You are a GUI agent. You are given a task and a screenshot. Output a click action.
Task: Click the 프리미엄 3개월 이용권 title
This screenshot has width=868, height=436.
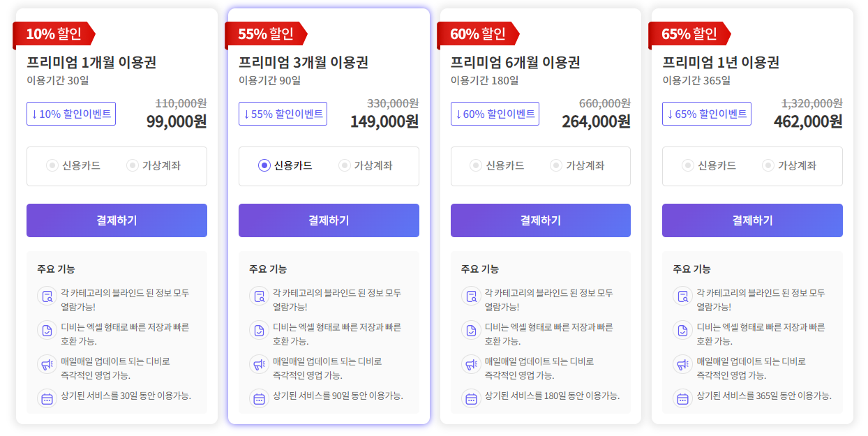coord(303,62)
